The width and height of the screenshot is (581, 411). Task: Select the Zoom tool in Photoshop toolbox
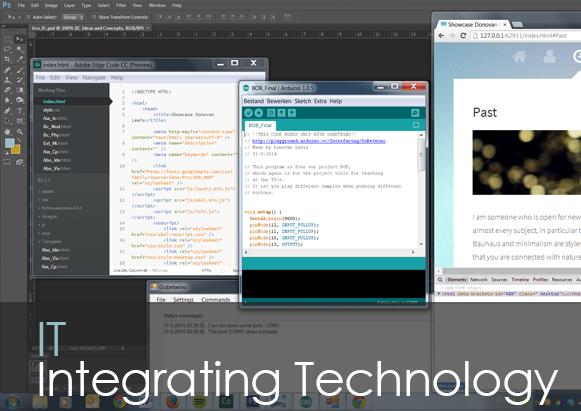click(x=19, y=131)
